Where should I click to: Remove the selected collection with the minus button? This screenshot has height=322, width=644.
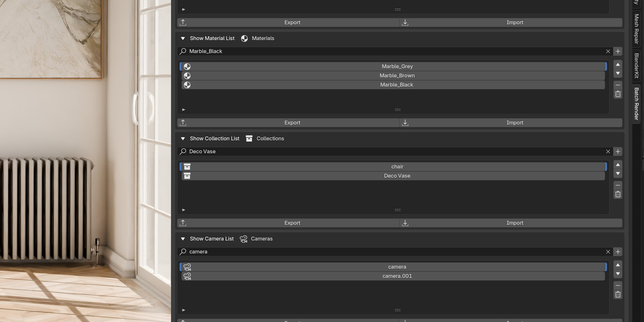click(618, 185)
